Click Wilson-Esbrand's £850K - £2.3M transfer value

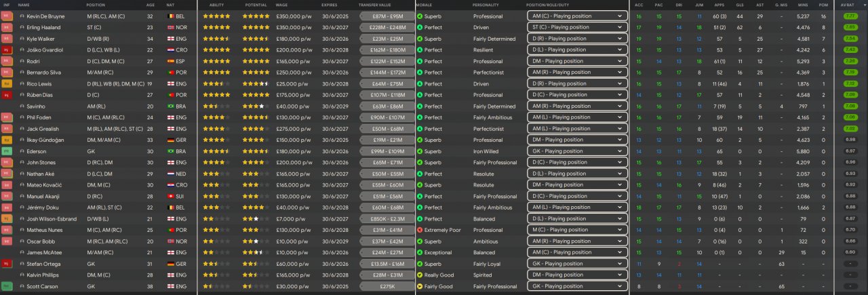coord(389,218)
